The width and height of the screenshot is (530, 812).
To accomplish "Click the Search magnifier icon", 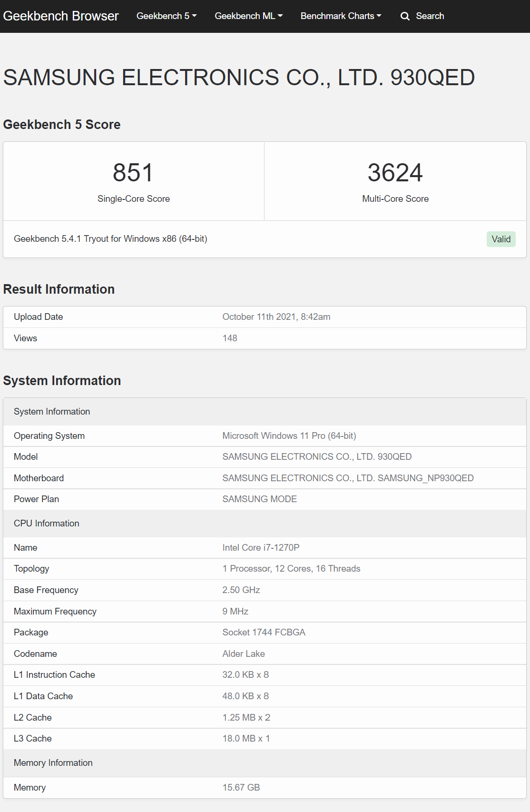I will click(405, 16).
